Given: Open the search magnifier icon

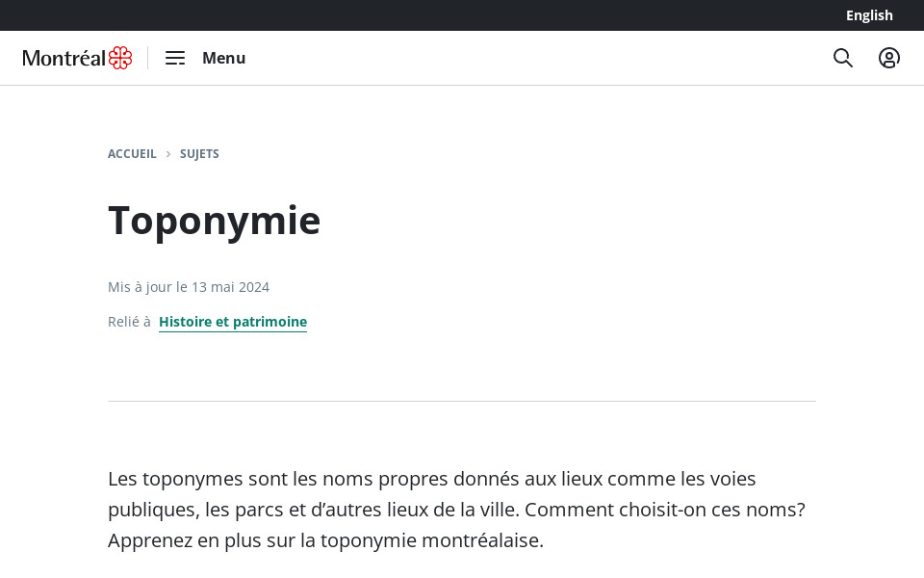Looking at the screenshot, I should click(x=843, y=58).
